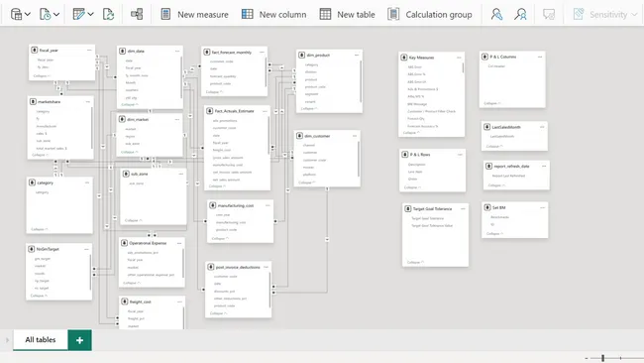Click the dim_date table scrollbar
The image size is (644, 363).
click(181, 77)
